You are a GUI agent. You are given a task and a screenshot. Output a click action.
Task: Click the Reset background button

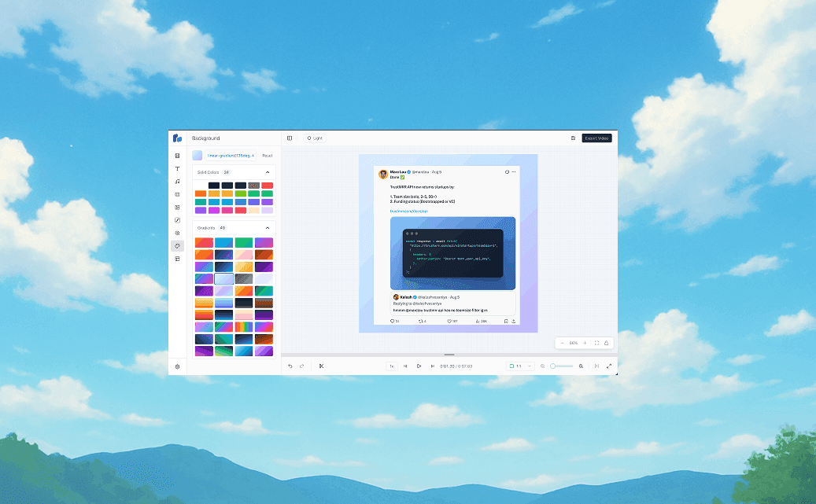268,156
